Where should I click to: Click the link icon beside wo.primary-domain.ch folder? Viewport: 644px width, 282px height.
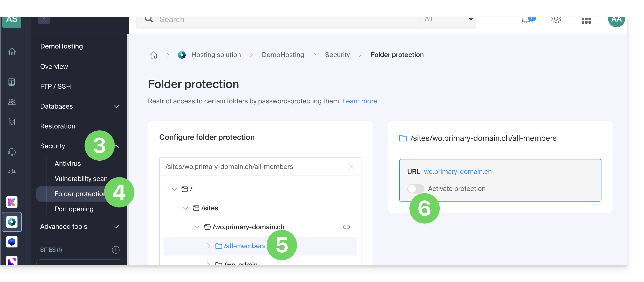(x=346, y=227)
